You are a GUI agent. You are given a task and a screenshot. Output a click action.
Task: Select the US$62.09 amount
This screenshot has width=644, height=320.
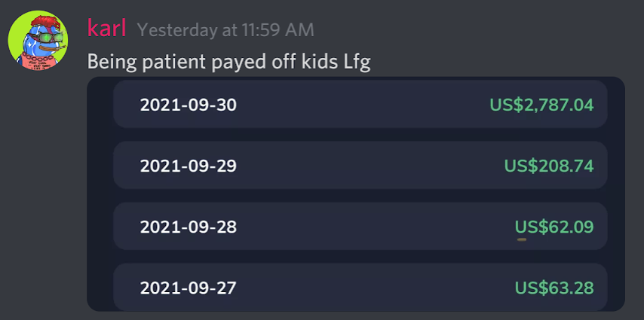[554, 227]
